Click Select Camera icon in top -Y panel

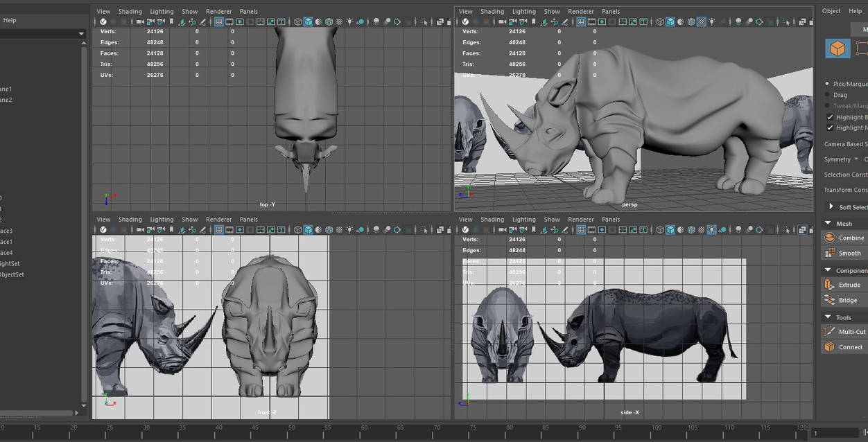click(x=139, y=21)
